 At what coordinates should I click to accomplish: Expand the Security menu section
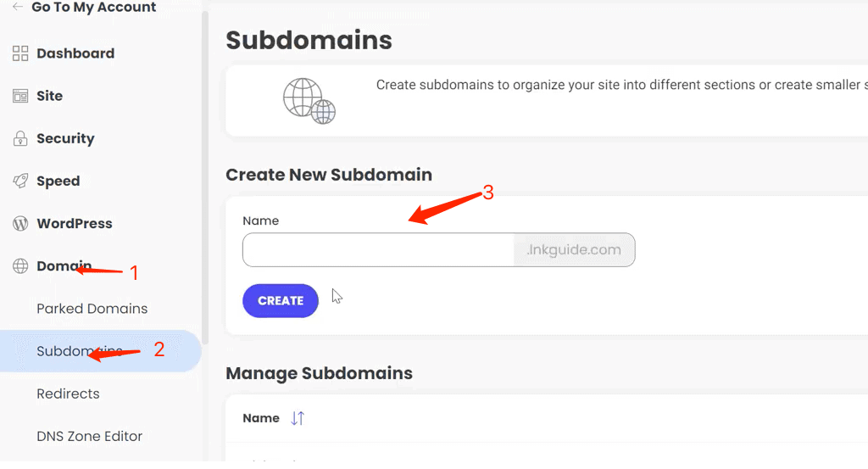coord(65,138)
